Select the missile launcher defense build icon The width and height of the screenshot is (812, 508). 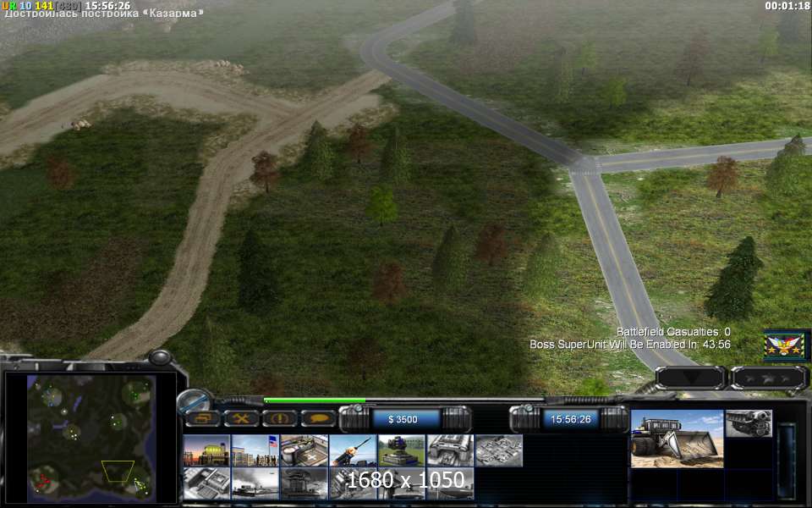pyautogui.click(x=353, y=450)
